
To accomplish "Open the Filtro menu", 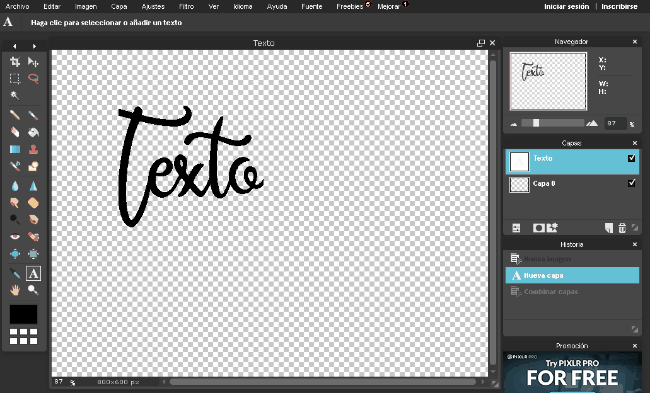I will [186, 6].
